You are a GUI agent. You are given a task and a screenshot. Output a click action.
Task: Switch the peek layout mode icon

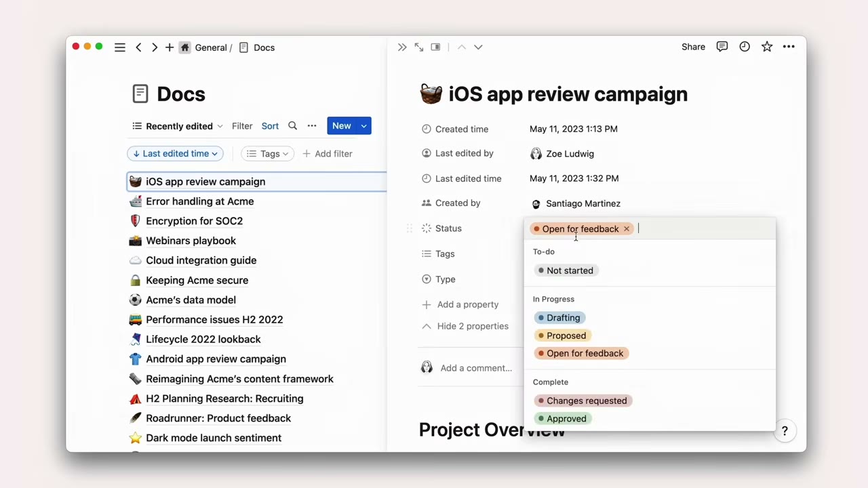coord(435,47)
